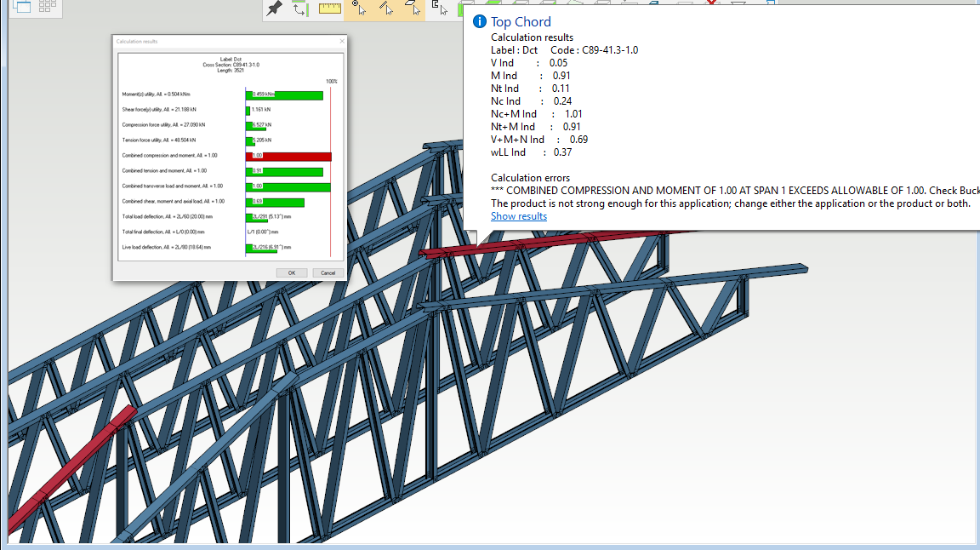Image resolution: width=980 pixels, height=550 pixels.
Task: Select the profile section cursor tool
Action: click(x=440, y=8)
